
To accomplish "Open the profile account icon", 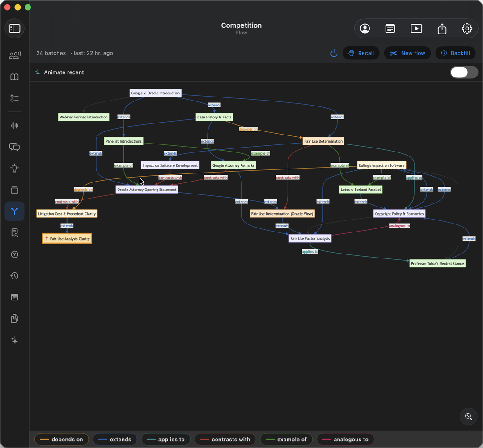I will click(365, 29).
